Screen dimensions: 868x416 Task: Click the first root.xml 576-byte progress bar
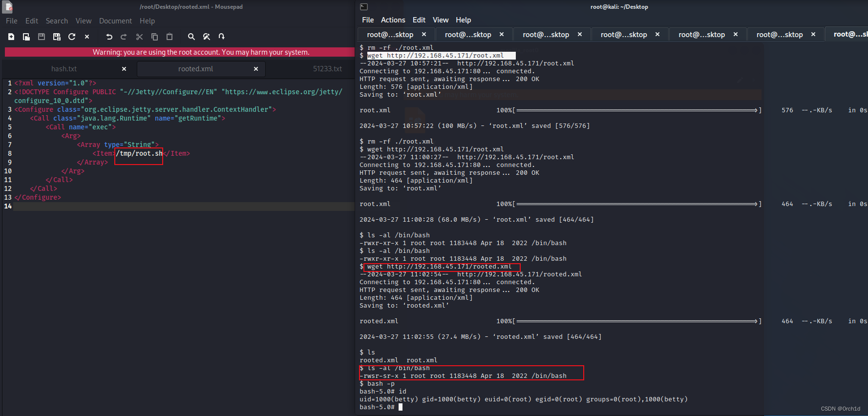click(x=637, y=110)
